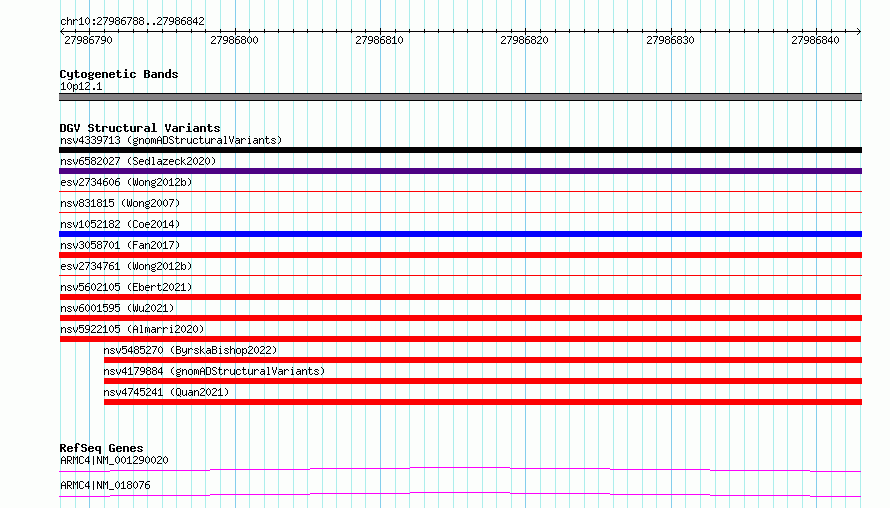Click the red nsv5922105 variant bar
890x508 pixels.
(x=460, y=339)
